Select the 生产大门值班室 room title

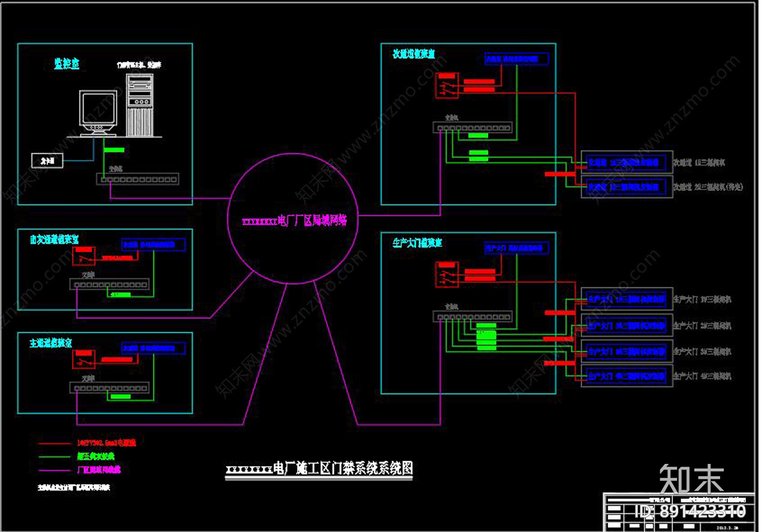coord(417,243)
